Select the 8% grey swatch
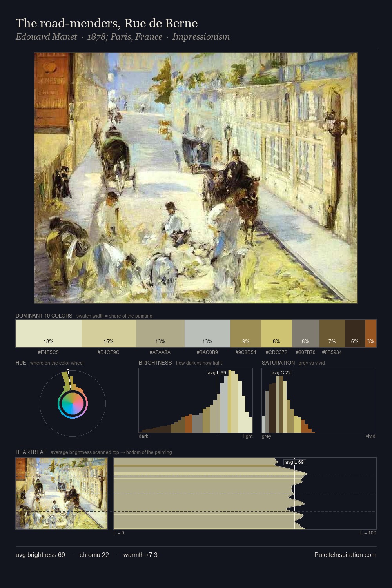This screenshot has width=392, height=588. click(306, 334)
